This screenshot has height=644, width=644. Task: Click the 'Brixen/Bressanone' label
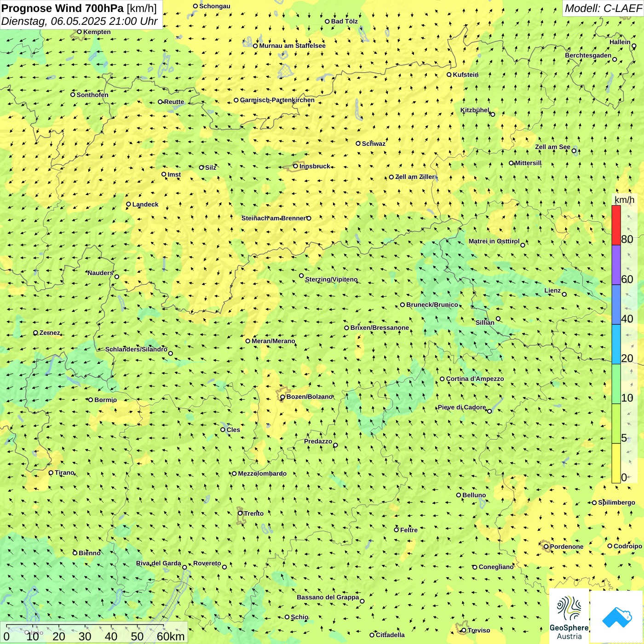coord(379,328)
